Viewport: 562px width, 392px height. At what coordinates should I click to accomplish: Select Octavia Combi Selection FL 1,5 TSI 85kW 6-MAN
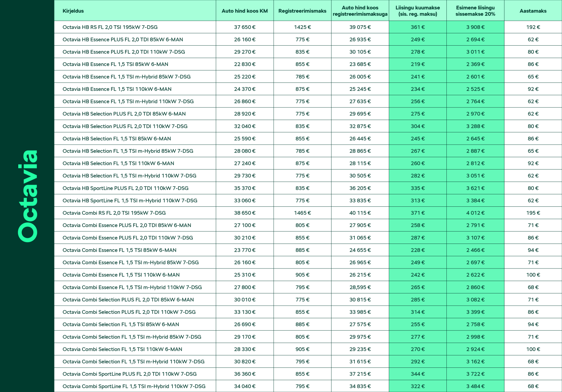pyautogui.click(x=121, y=324)
